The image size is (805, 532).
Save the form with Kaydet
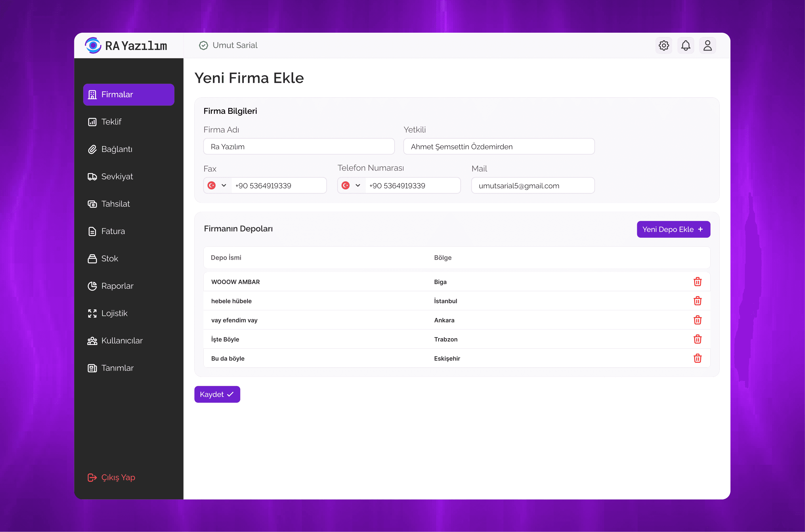(x=217, y=394)
